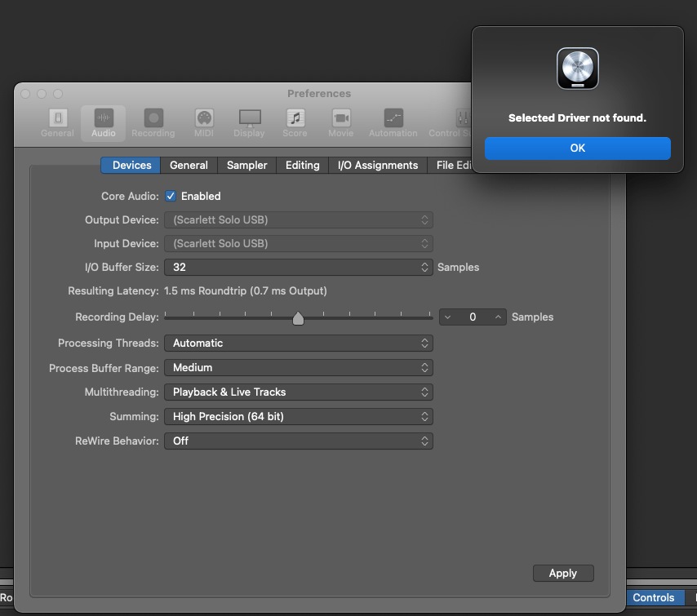
Task: Expand the Summing dropdown
Action: click(x=298, y=416)
